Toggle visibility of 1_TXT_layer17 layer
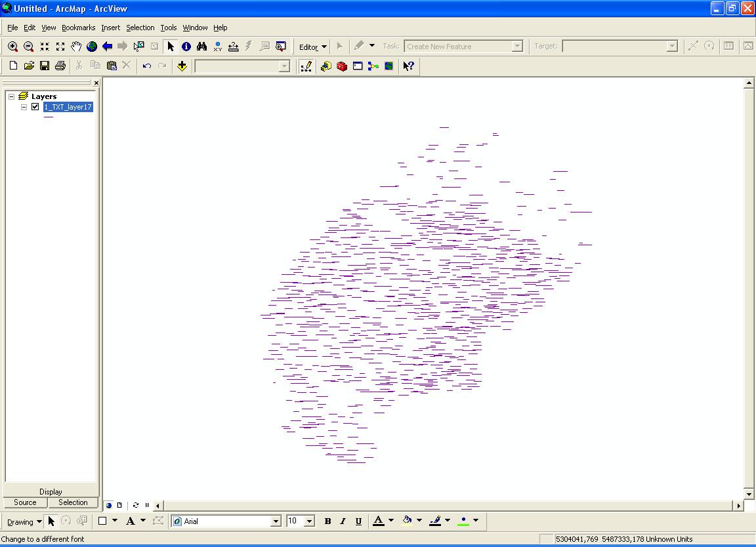 [35, 106]
